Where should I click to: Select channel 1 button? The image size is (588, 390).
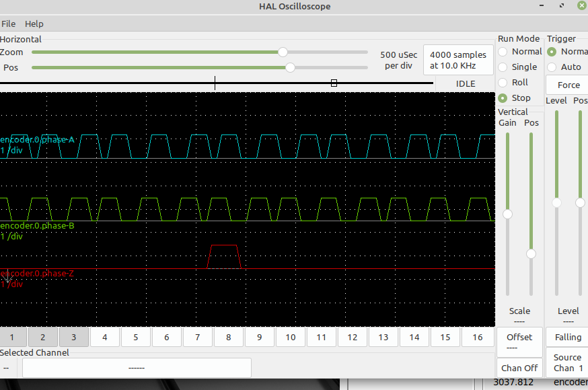[x=12, y=337]
